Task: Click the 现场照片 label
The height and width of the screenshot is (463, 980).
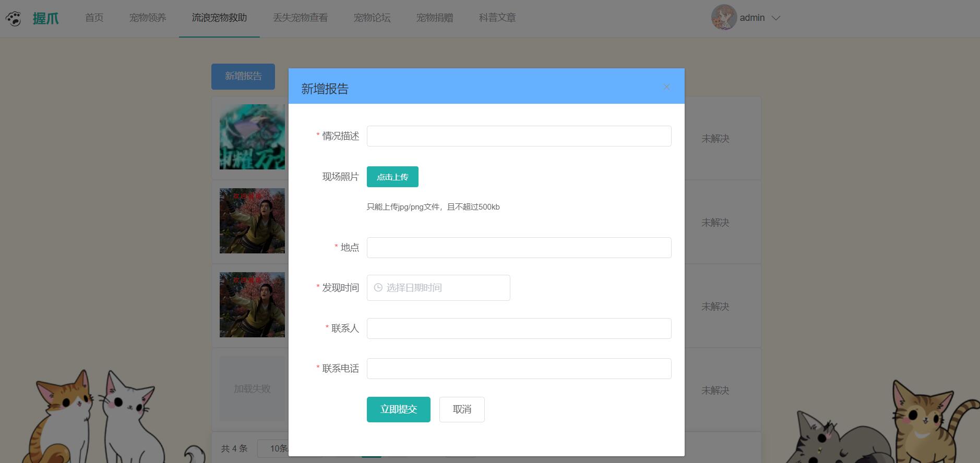Action: click(x=340, y=177)
